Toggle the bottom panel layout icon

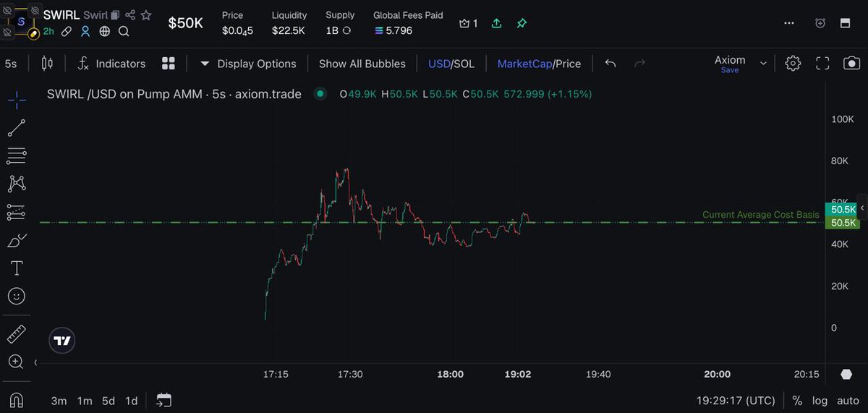[x=844, y=23]
